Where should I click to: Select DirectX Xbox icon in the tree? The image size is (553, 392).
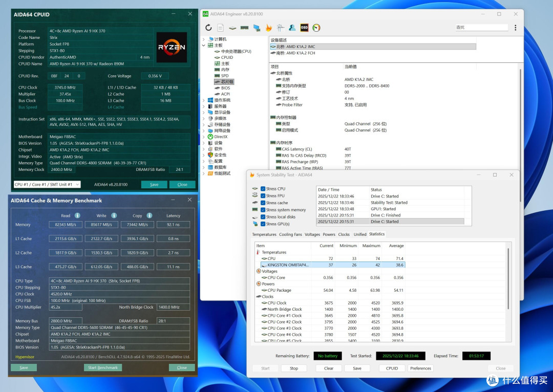coord(210,137)
